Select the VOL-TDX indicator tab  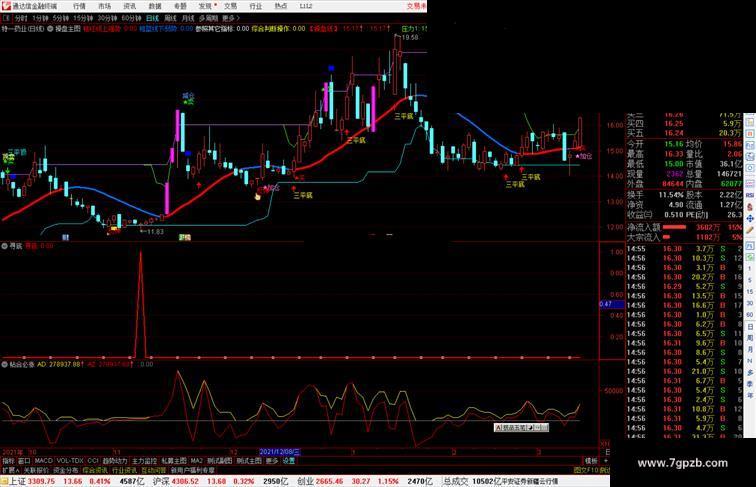pos(70,461)
